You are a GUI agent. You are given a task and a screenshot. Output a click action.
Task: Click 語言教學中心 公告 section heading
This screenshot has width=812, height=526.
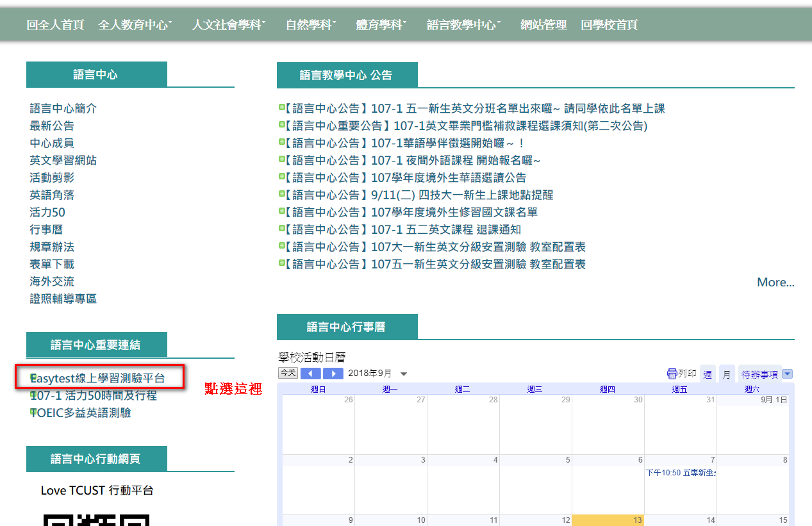(346, 75)
